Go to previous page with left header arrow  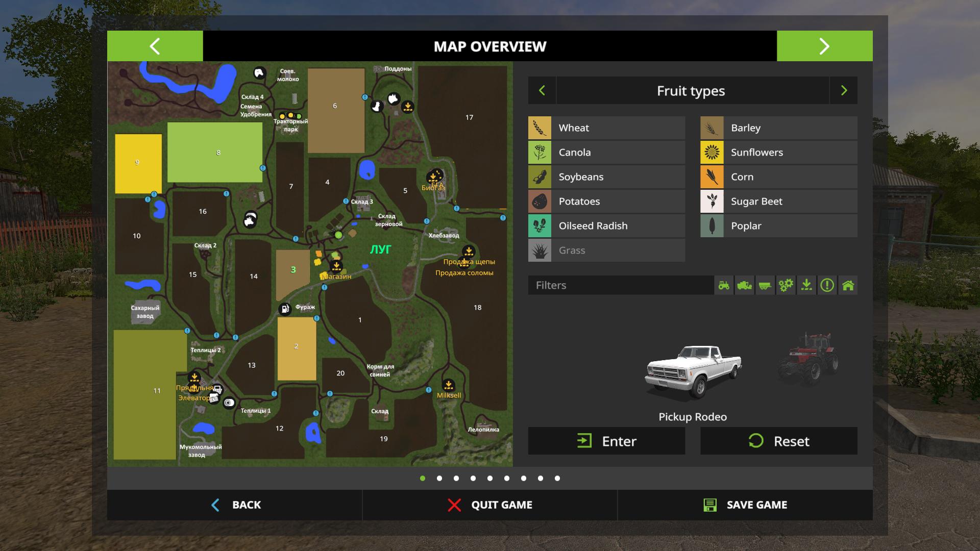(x=155, y=46)
